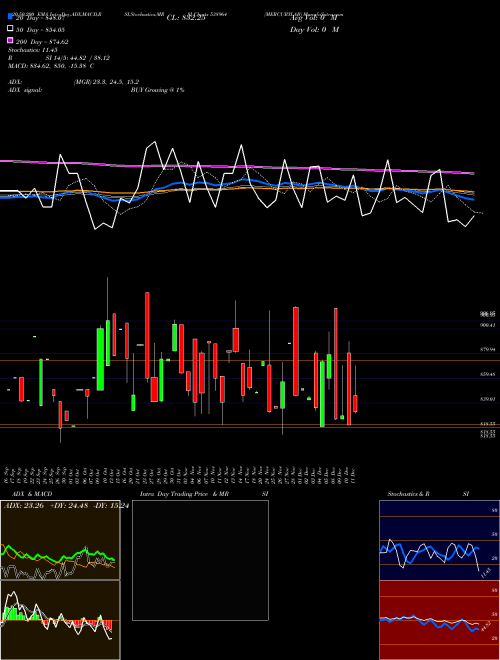500x660 pixels.
Task: Click the 'ADX: 23.26' value in ADX panel
Action: coord(24,506)
